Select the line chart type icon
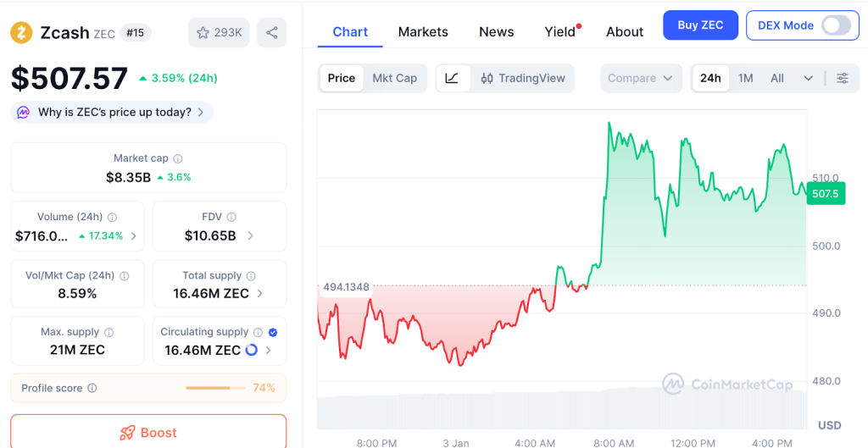 (453, 78)
